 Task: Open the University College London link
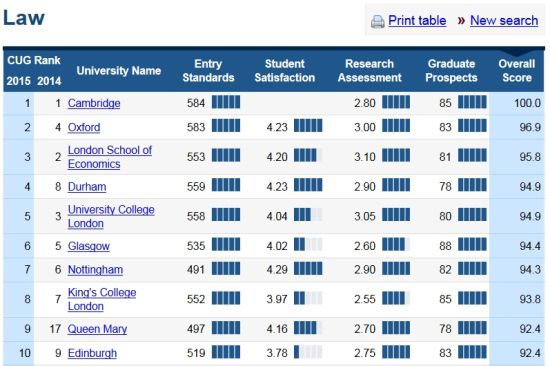[x=111, y=216]
